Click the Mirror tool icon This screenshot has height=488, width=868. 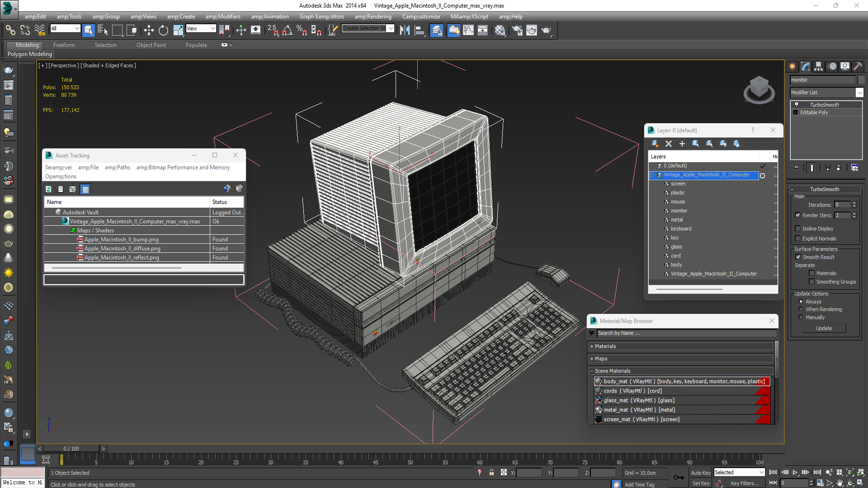(x=405, y=30)
